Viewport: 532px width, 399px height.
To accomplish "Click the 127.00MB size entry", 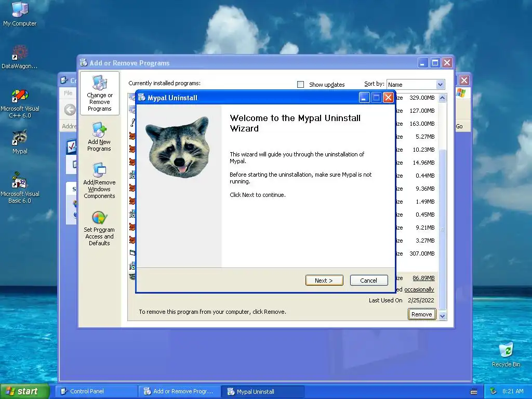I will [422, 111].
